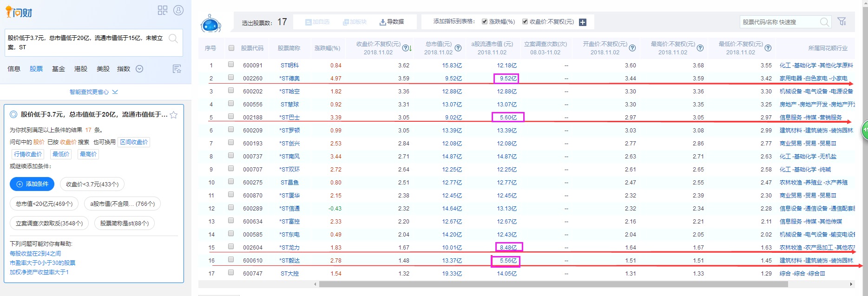
Task: Click help icon for 最高价 column
Action: (x=700, y=48)
